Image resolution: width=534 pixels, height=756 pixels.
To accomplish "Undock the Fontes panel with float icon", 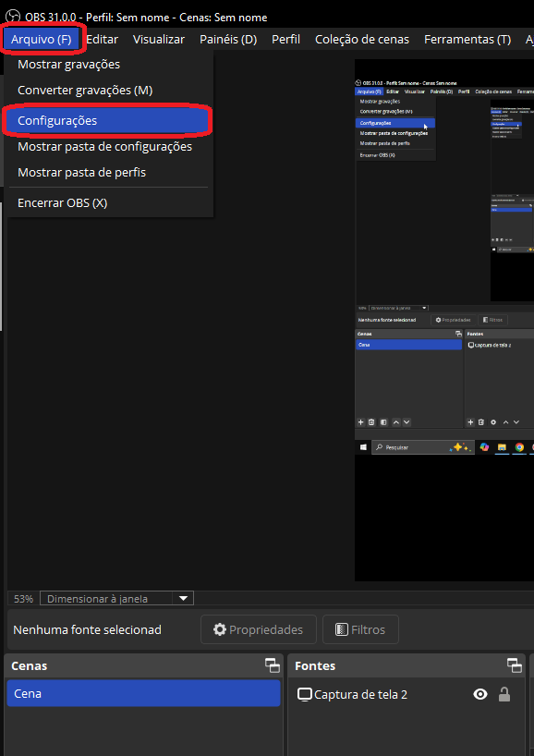I will click(x=515, y=665).
